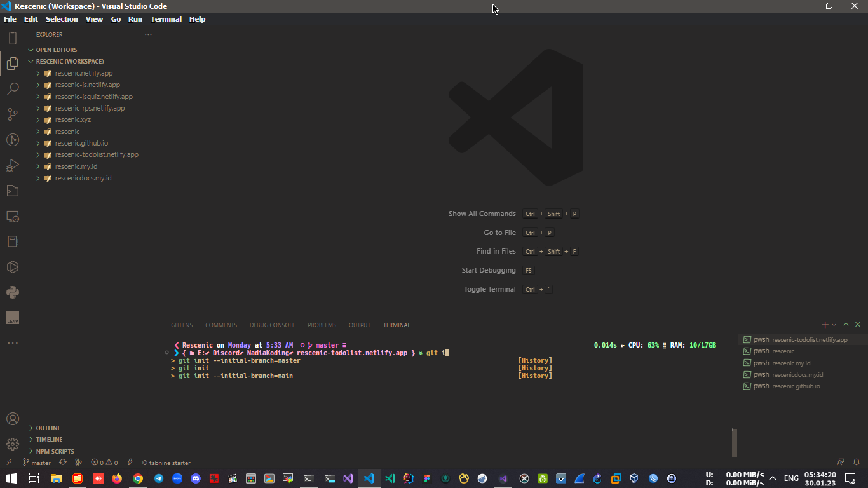The height and width of the screenshot is (488, 868).
Task: Open the launch profile dropdown next to plus
Action: pos(834,325)
